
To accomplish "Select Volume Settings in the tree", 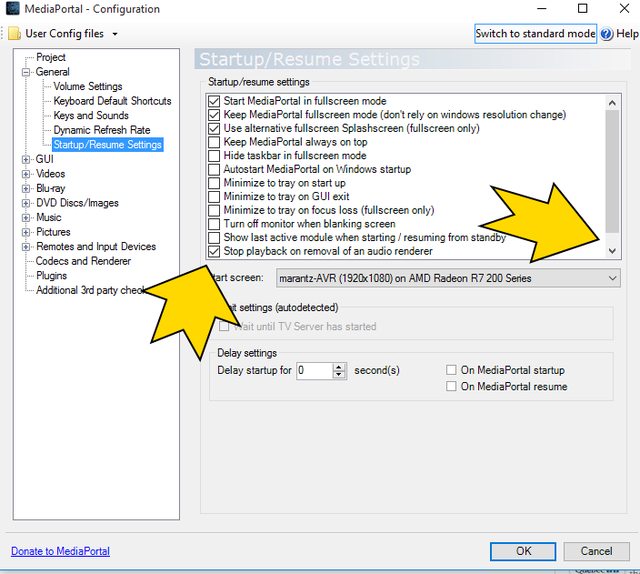I will [x=87, y=87].
